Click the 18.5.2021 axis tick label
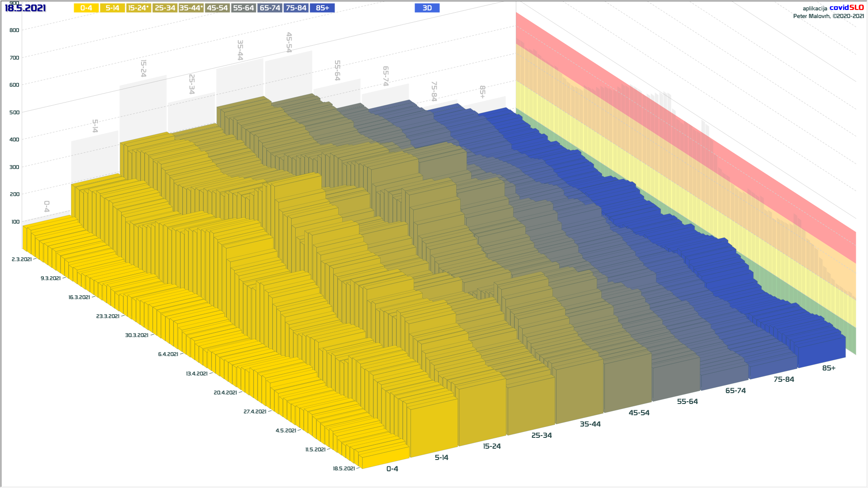The height and width of the screenshot is (488, 868). click(344, 469)
